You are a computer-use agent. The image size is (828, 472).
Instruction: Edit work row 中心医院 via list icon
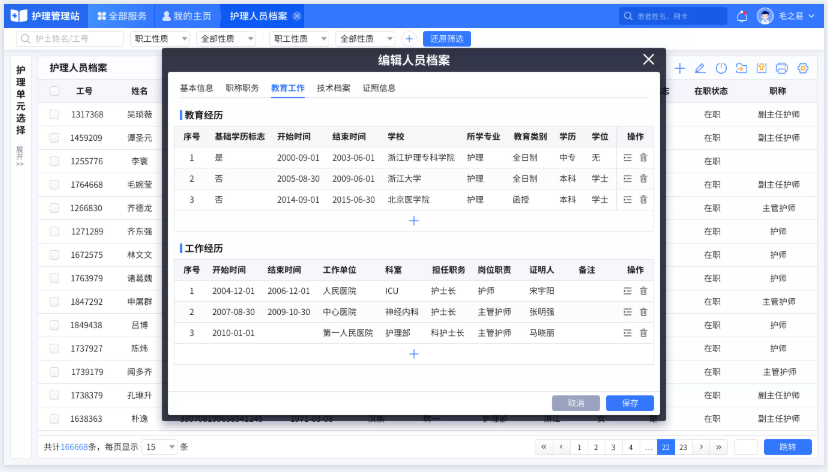click(x=627, y=312)
